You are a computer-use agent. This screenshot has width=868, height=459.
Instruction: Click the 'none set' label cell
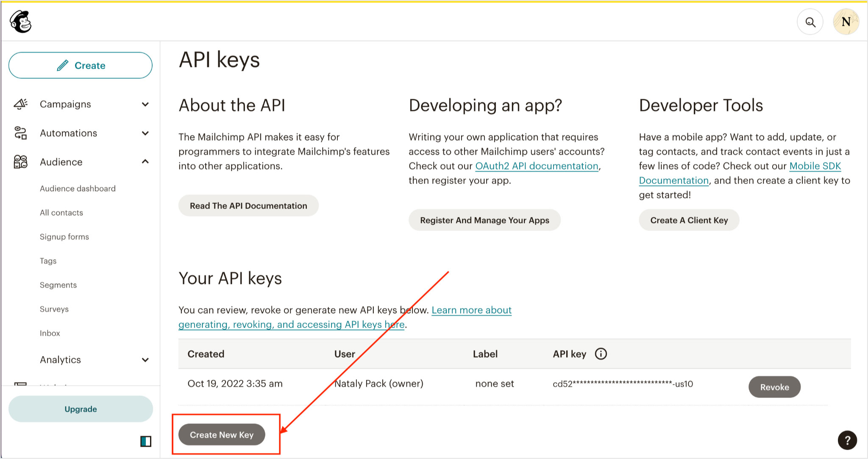pyautogui.click(x=495, y=384)
